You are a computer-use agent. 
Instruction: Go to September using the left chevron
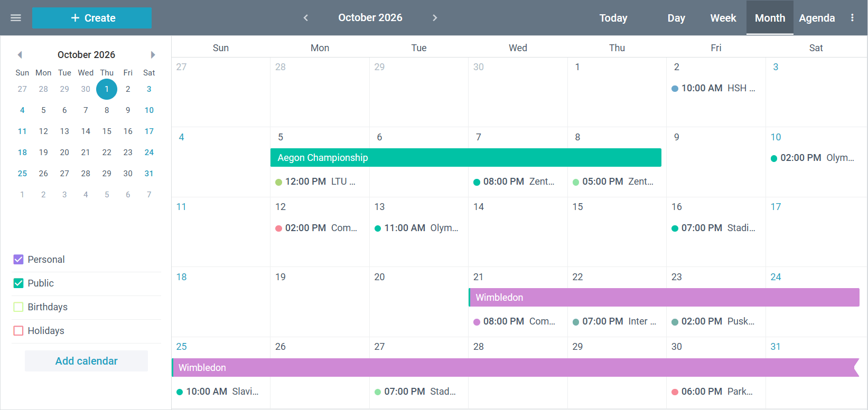(305, 17)
